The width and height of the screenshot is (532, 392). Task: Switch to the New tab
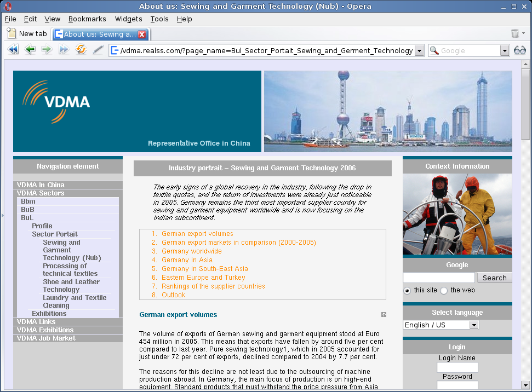[27, 34]
